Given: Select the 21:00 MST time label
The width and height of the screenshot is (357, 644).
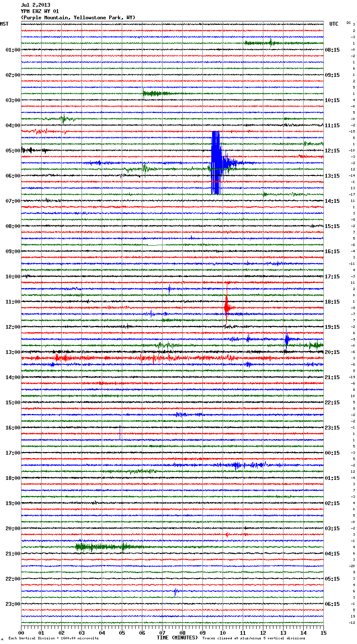Looking at the screenshot, I should (x=13, y=554).
